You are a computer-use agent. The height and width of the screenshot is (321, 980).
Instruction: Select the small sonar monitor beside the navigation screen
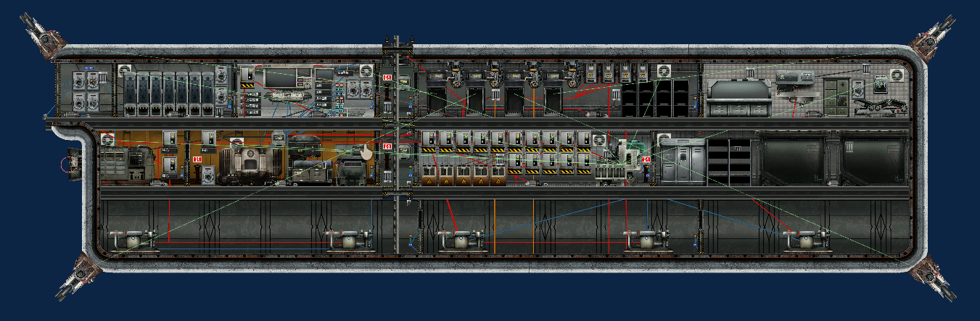pyautogui.click(x=324, y=75)
